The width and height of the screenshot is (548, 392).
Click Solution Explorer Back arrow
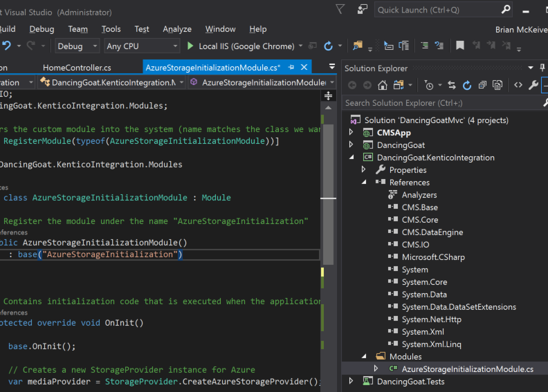(352, 85)
